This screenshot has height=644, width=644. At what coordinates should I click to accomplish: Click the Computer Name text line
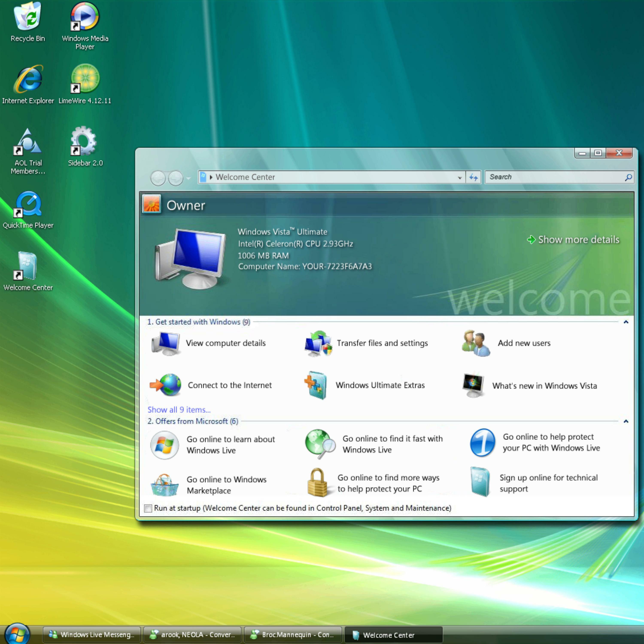[305, 267]
